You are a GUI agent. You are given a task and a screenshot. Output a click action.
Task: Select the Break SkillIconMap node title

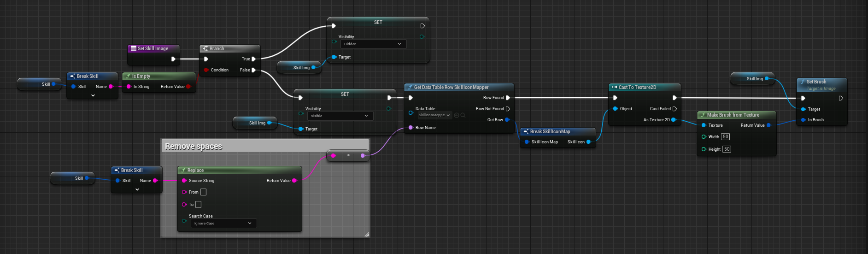pyautogui.click(x=550, y=131)
